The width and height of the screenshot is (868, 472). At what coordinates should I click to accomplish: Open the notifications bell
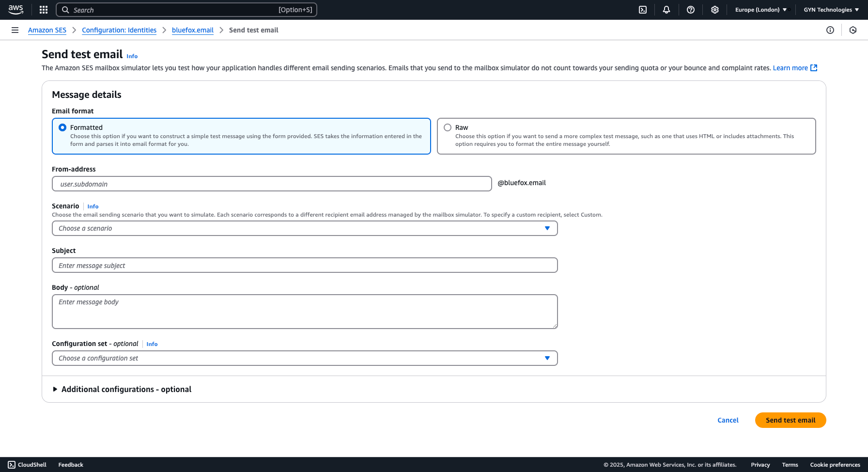click(x=666, y=10)
